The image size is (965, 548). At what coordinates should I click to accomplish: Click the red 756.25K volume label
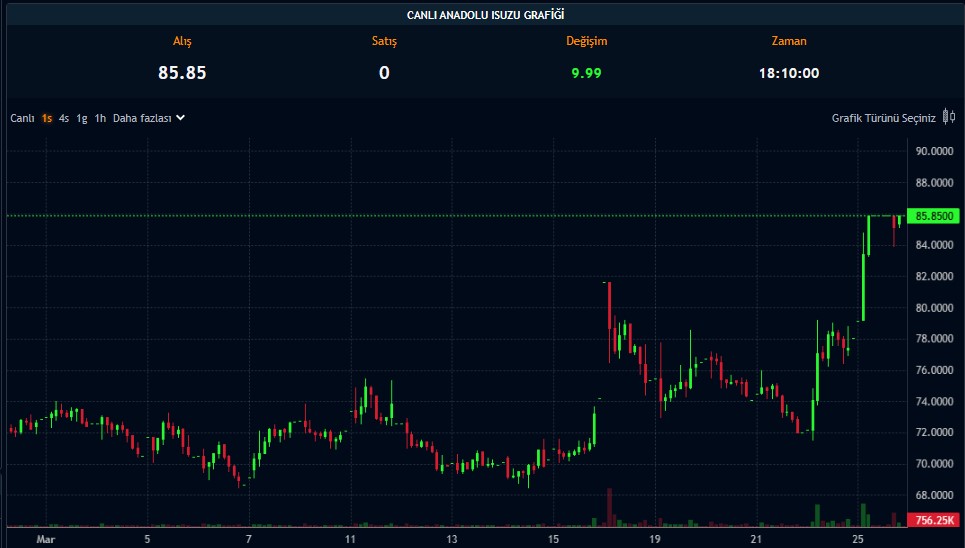coord(932,520)
